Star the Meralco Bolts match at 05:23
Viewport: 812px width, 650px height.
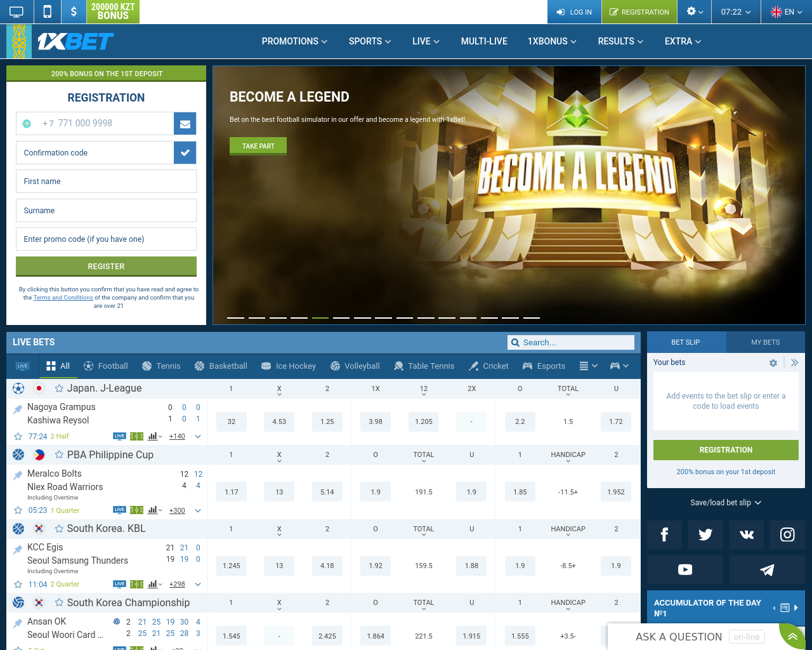18,510
